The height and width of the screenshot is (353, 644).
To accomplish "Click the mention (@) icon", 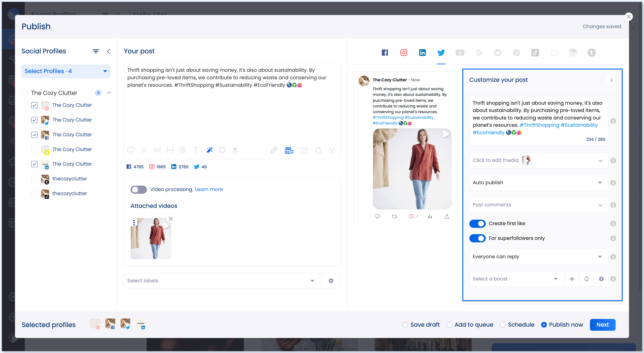I will [183, 150].
